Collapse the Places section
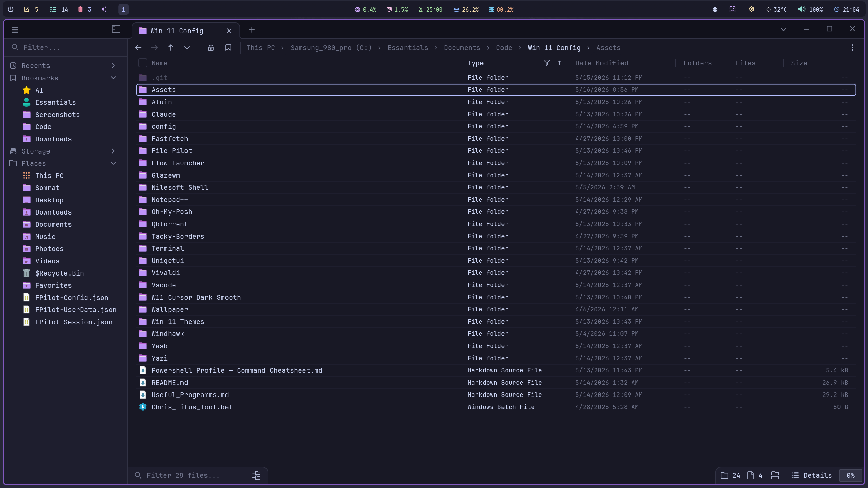Viewport: 868px width, 488px height. coord(113,163)
